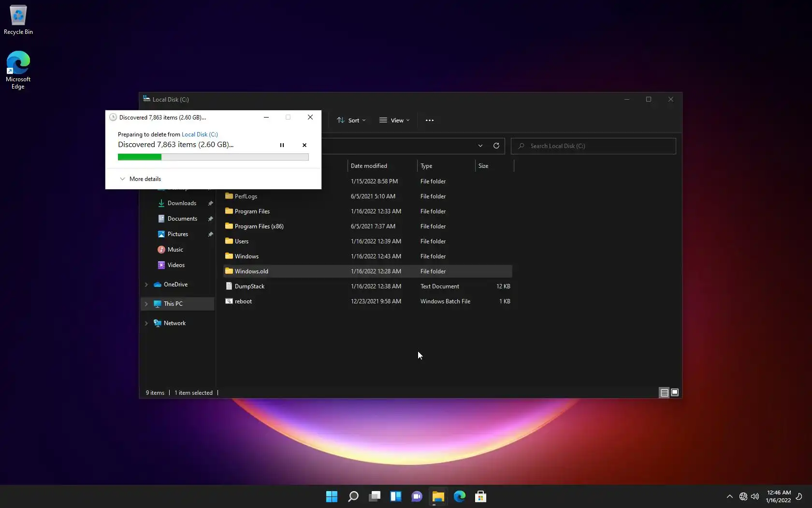Open the Windows Start menu

pyautogui.click(x=332, y=496)
